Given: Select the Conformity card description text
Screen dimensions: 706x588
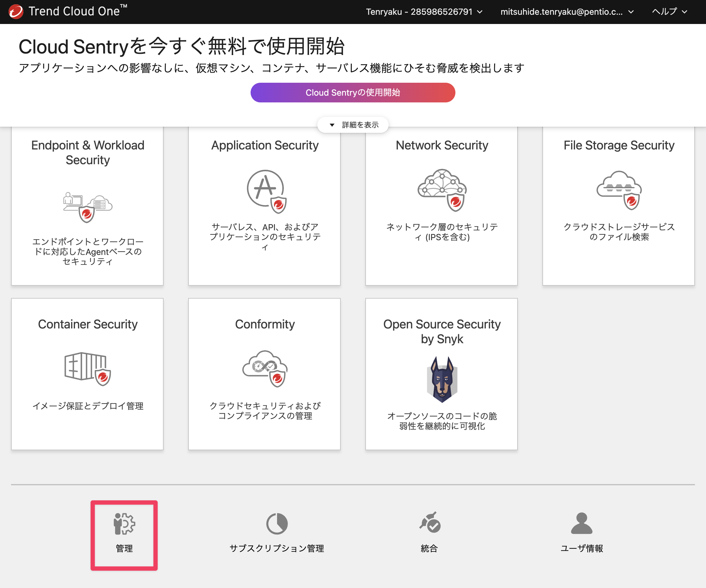Looking at the screenshot, I should 265,411.
